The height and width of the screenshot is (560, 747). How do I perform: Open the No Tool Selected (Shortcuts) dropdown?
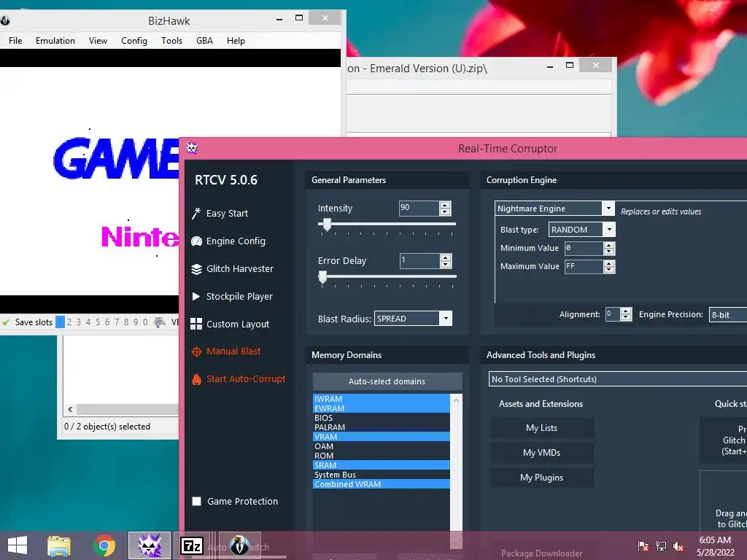pyautogui.click(x=618, y=379)
